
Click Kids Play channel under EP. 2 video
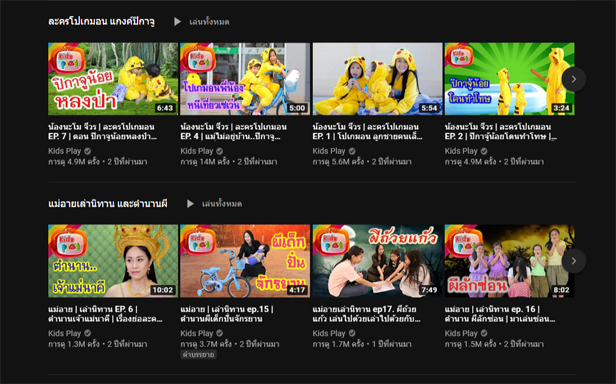(461, 151)
